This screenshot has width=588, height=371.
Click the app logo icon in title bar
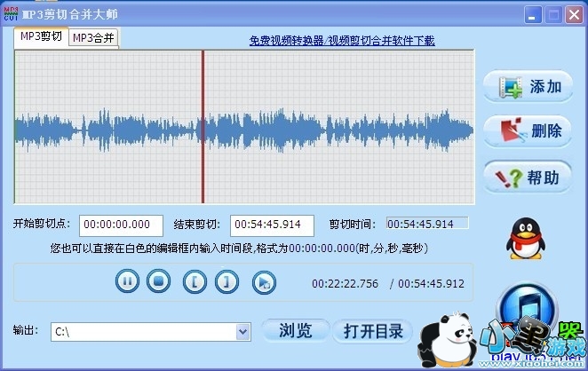pos(11,14)
